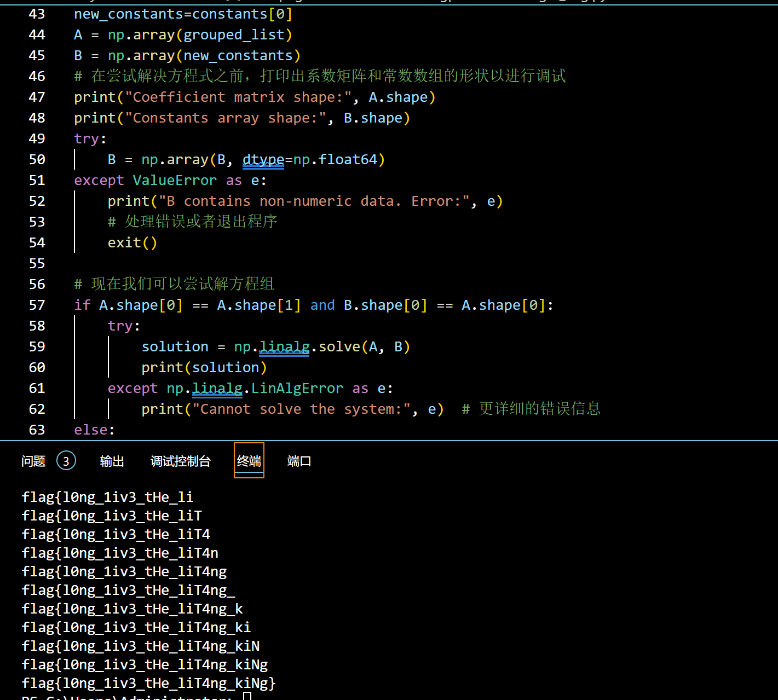Click terminal output 'flag{l0ng_1iv3_tHe_li'
Image resolution: width=778 pixels, height=700 pixels.
108,497
